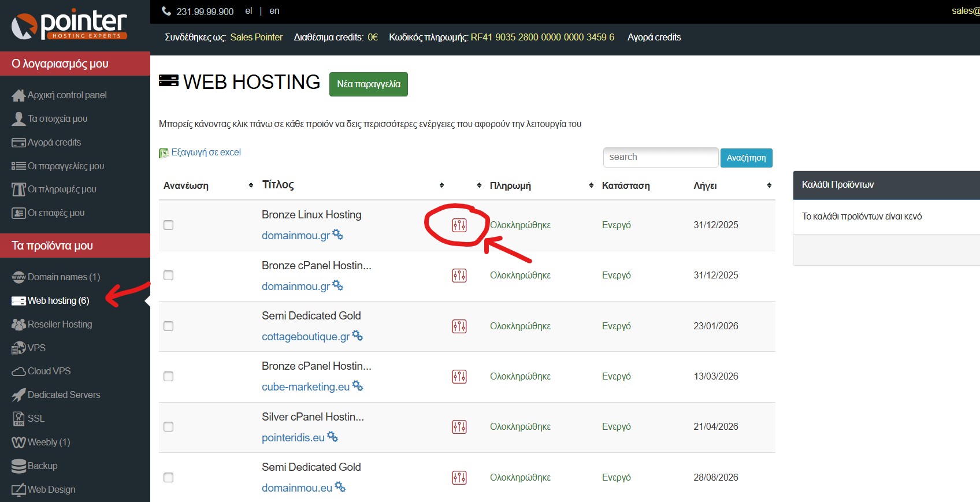980x502 pixels.
Task: Click the pointer hosting experts logo
Action: 69,25
